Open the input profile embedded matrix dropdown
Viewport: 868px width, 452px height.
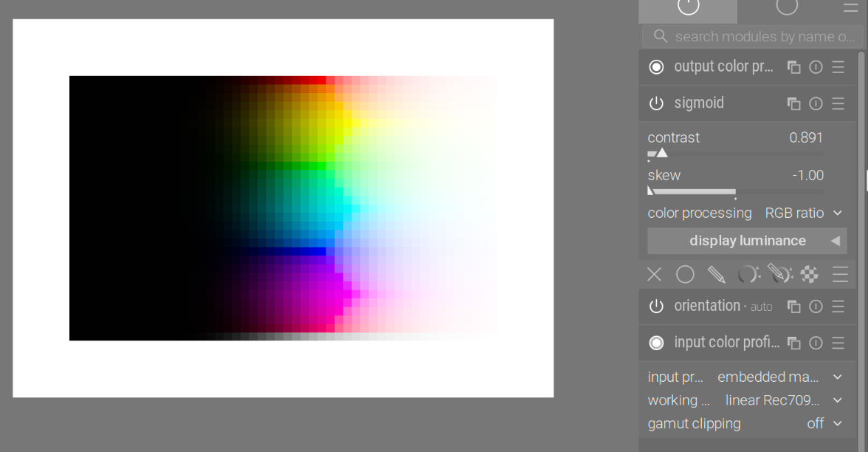(x=747, y=377)
